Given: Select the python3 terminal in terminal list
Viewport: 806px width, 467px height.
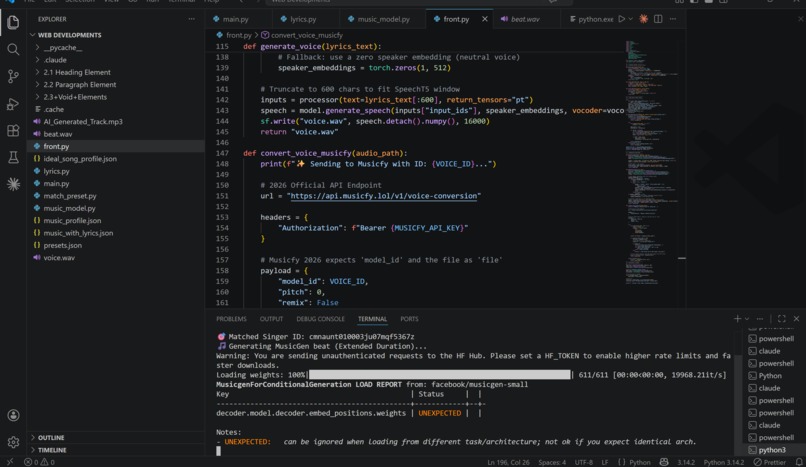Looking at the screenshot, I should tap(773, 450).
